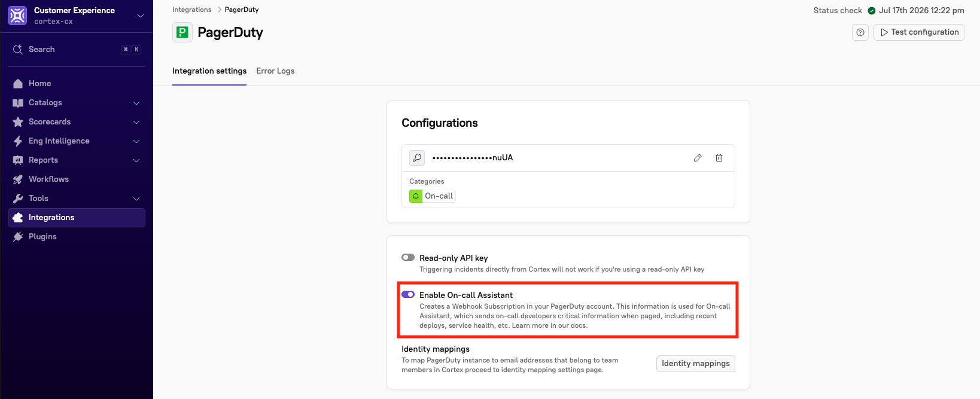Open the Customer Experience workspace switcher chevron
This screenshot has height=399, width=980.
(x=141, y=16)
